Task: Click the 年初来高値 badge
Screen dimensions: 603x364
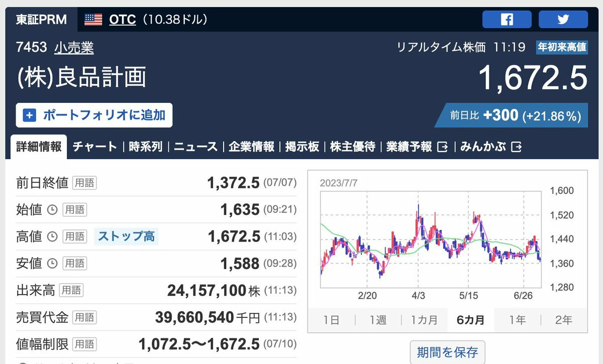Action: tap(562, 47)
